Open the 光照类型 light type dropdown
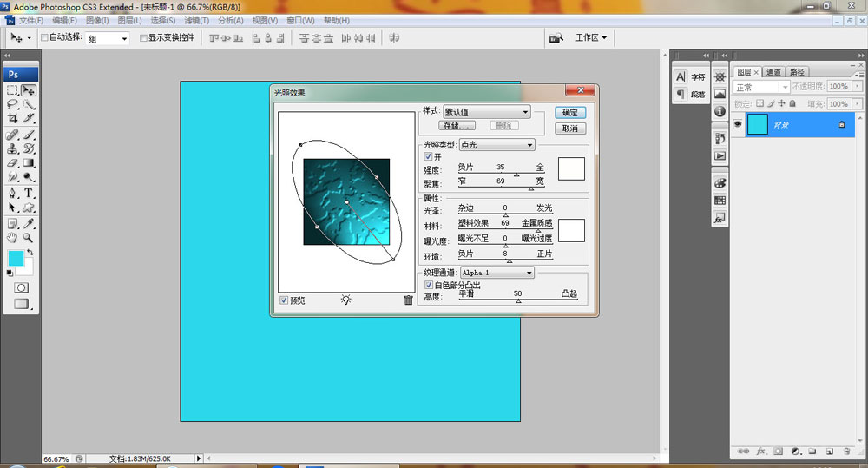 [x=497, y=144]
